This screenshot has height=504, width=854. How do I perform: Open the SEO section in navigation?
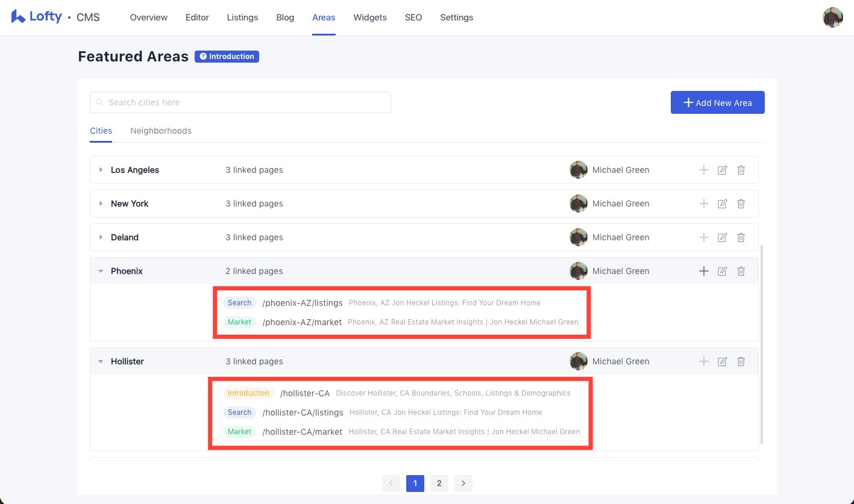coord(413,17)
